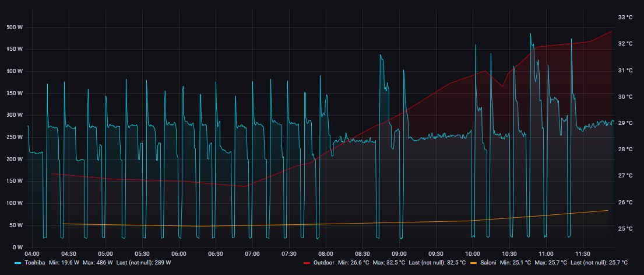
Task: Toggle the Toshiba series via its legend label
Action: pos(34,263)
